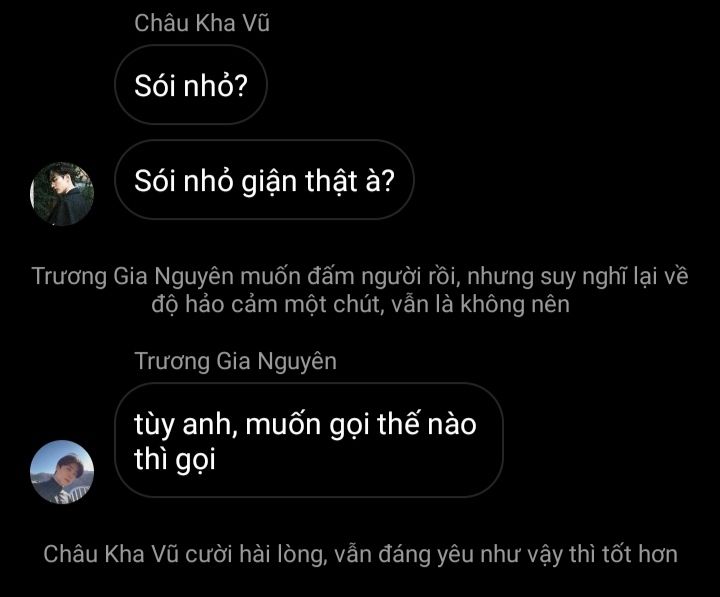Open Trương Gia Nguyên's sky-background avatar
This screenshot has height=597, width=720.
62,472
